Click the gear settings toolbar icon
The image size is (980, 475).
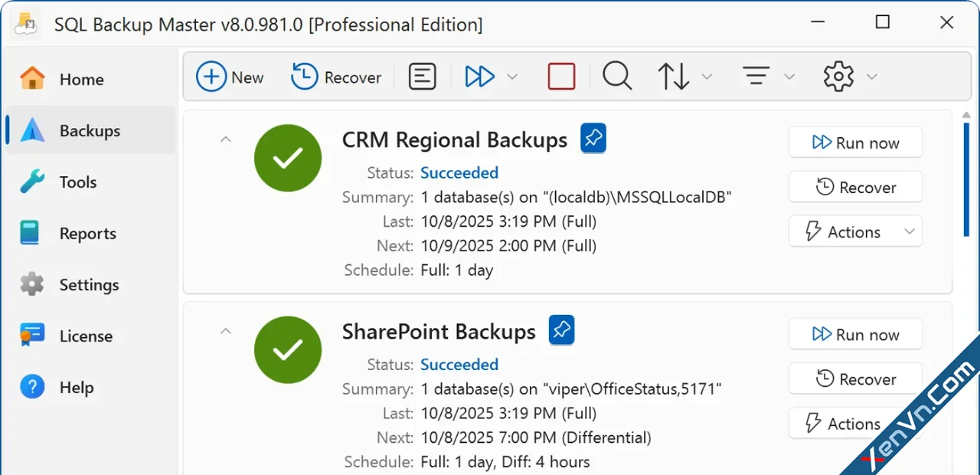[x=838, y=77]
